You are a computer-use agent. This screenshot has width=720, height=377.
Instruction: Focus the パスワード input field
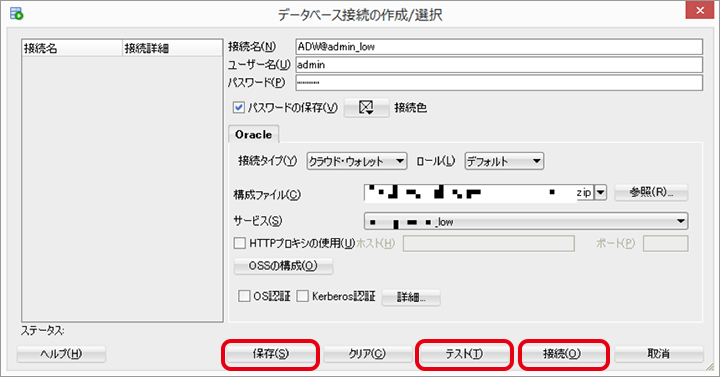[499, 83]
